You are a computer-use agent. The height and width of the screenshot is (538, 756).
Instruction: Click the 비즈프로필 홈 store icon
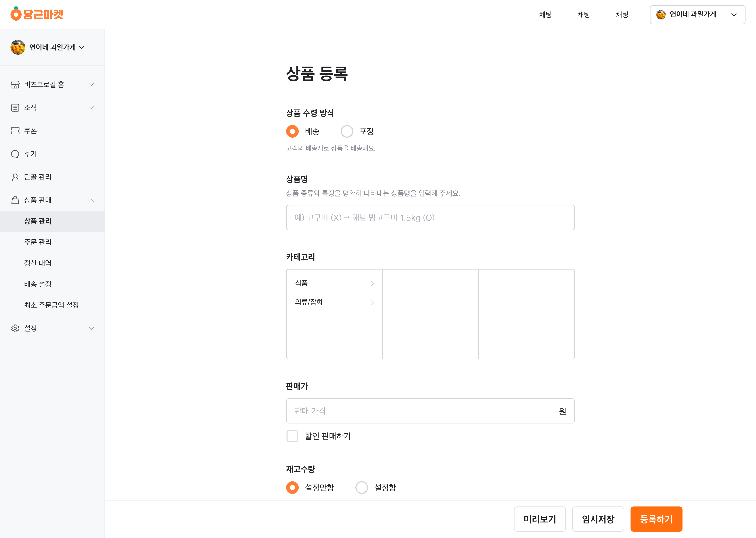(x=15, y=85)
